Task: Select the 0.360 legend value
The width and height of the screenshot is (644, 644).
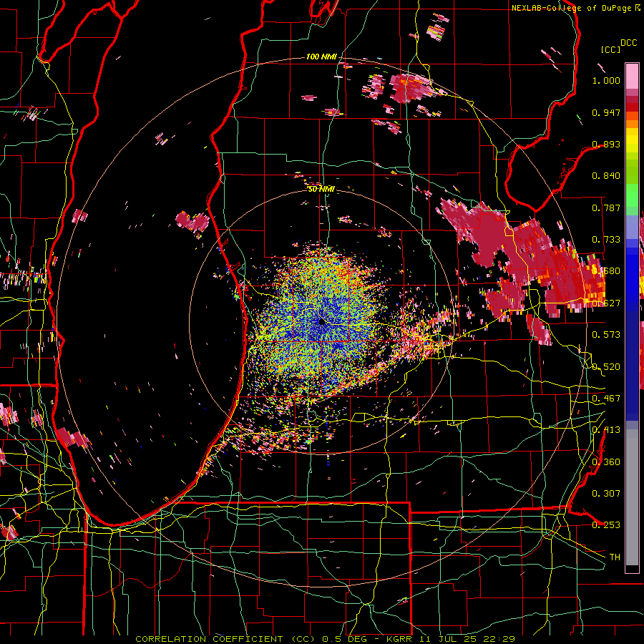Action: pos(606,462)
